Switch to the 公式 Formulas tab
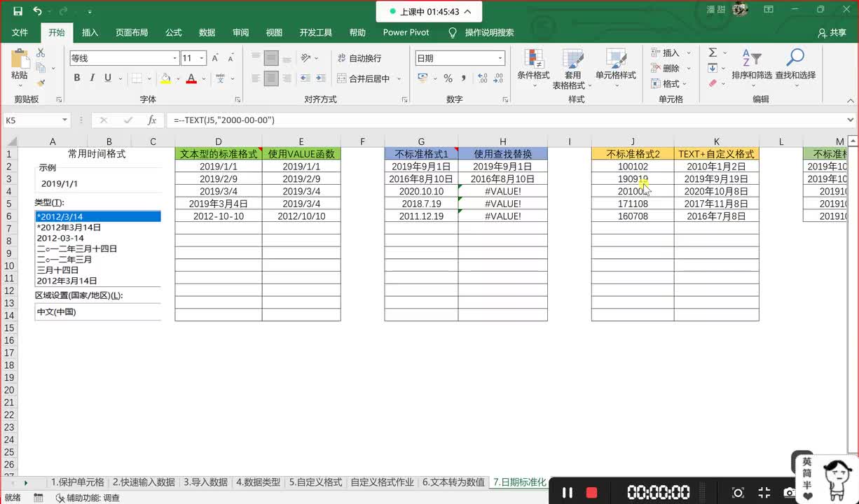 pyautogui.click(x=173, y=33)
